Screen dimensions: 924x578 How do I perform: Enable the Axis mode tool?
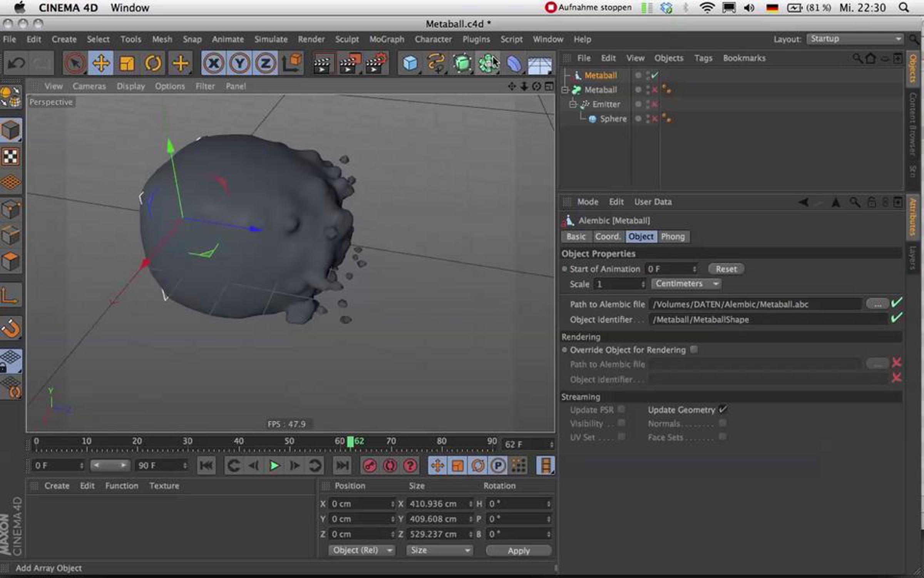(x=11, y=296)
